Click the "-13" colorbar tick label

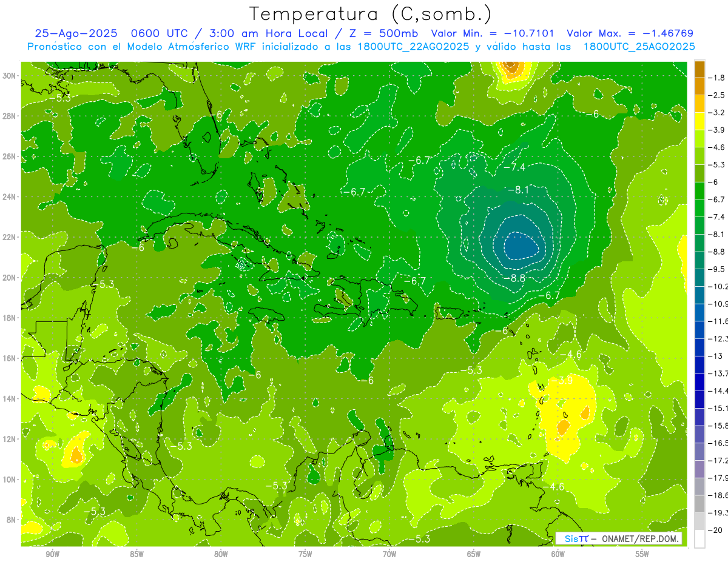(x=716, y=356)
